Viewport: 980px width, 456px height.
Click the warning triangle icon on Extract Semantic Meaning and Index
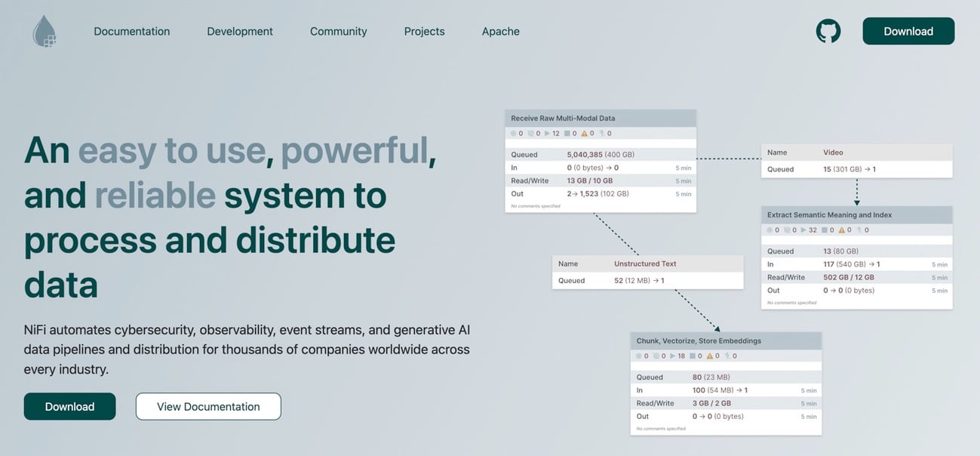pyautogui.click(x=841, y=229)
